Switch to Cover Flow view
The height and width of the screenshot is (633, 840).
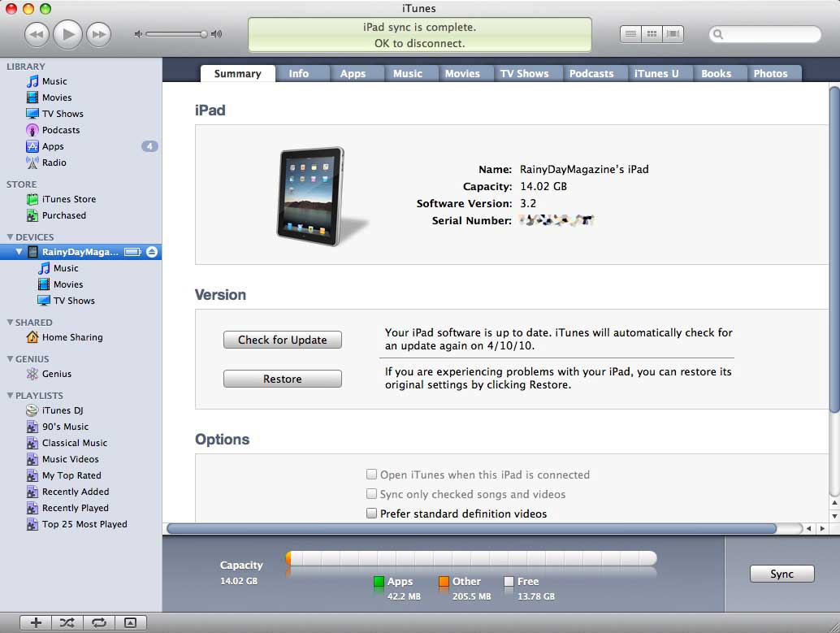pyautogui.click(x=673, y=34)
